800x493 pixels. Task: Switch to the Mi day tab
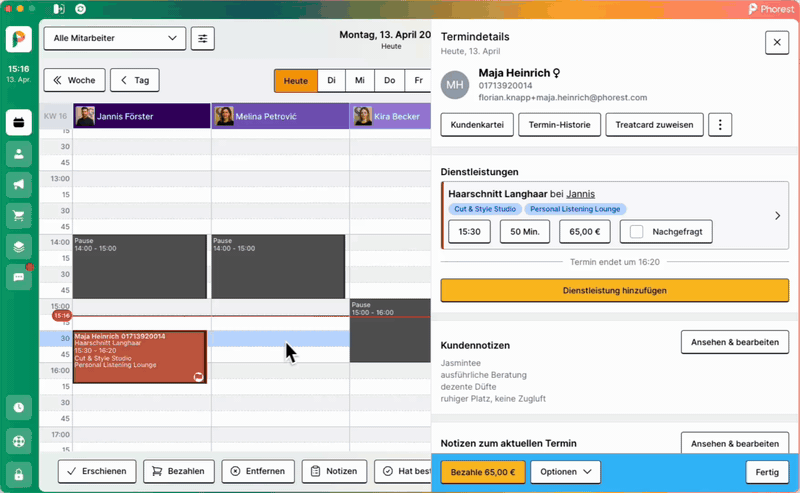(360, 80)
